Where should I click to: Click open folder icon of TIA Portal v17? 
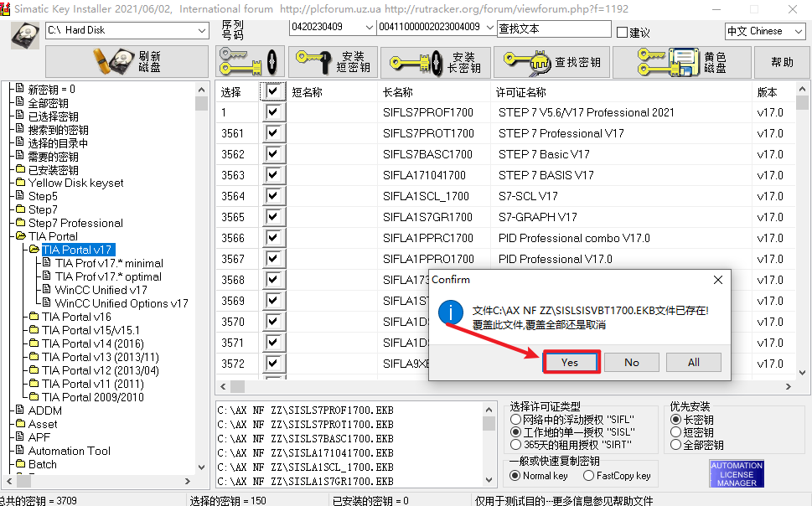[34, 249]
